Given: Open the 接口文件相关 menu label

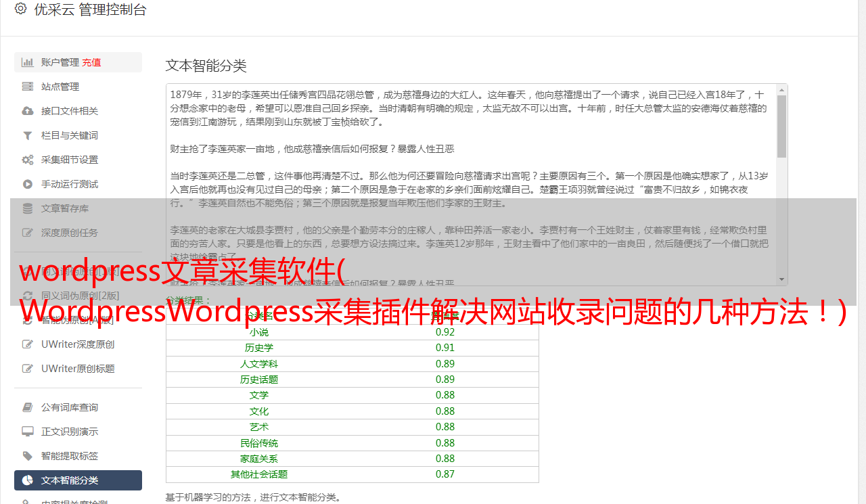Looking at the screenshot, I should click(70, 111).
